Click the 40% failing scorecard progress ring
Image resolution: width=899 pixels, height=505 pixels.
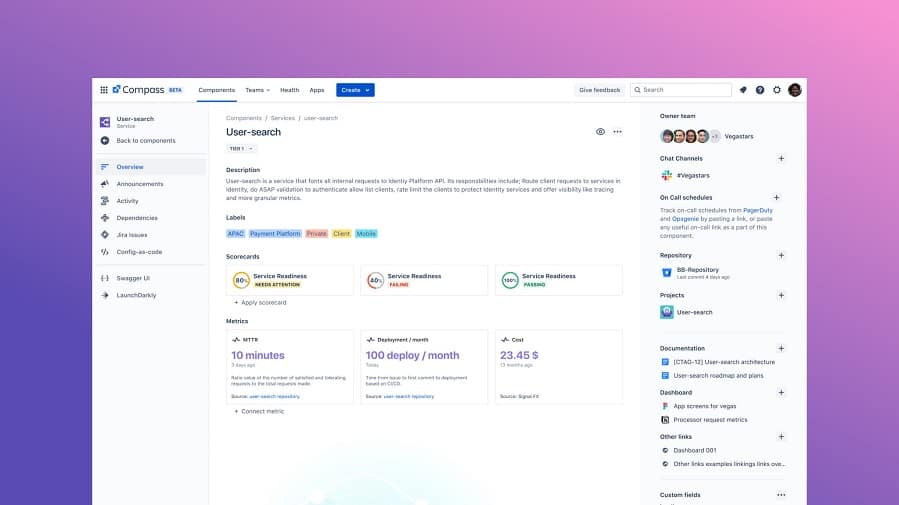(x=376, y=280)
